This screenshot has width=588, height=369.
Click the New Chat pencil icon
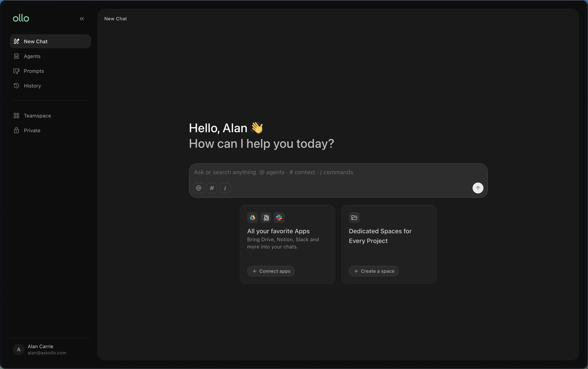coord(17,41)
